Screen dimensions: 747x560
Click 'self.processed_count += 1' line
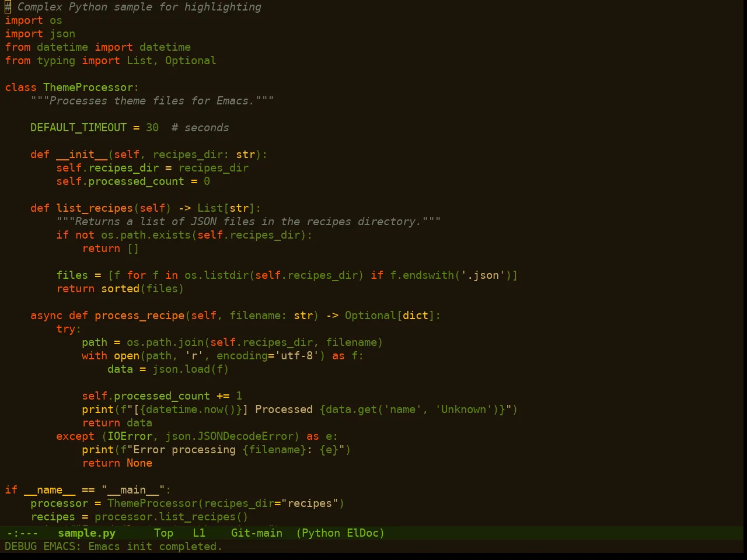(162, 396)
